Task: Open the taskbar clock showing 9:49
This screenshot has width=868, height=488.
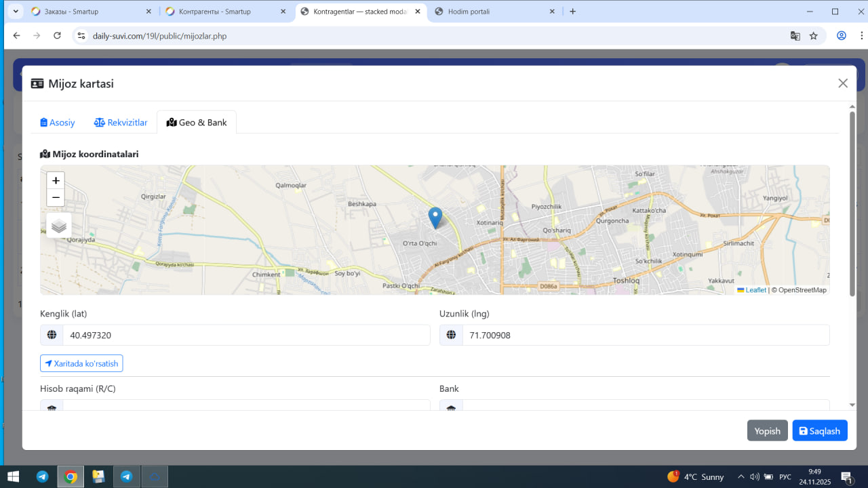Action: click(x=815, y=476)
